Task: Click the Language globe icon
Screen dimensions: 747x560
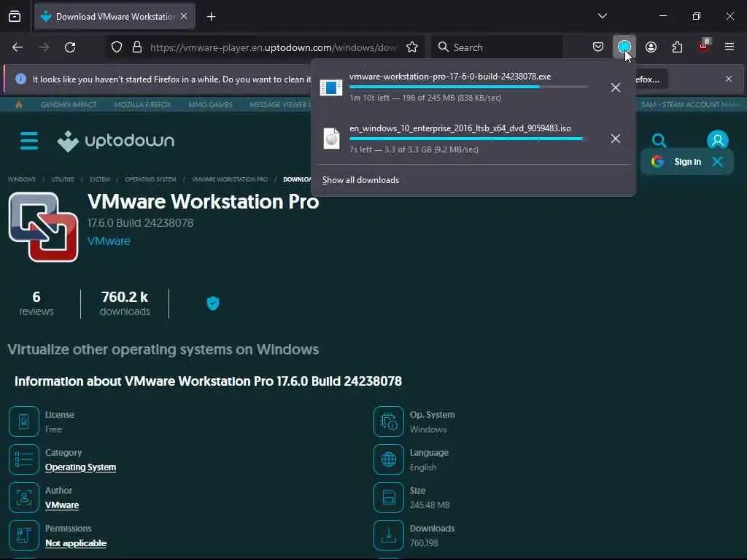Action: 389,459
